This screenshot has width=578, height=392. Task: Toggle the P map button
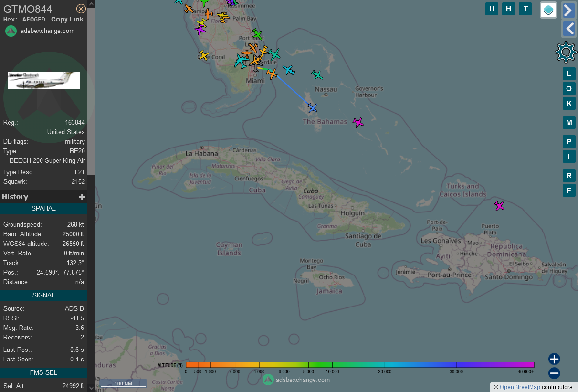(569, 142)
